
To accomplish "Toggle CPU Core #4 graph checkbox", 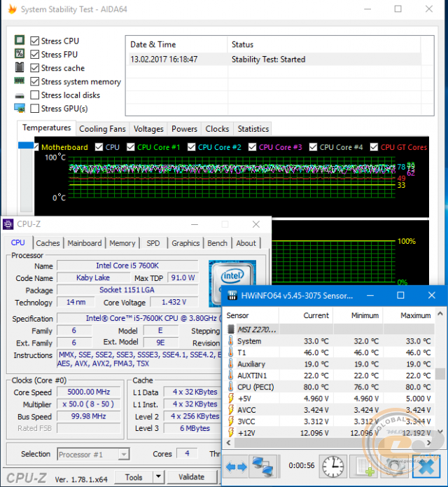I will point(313,147).
